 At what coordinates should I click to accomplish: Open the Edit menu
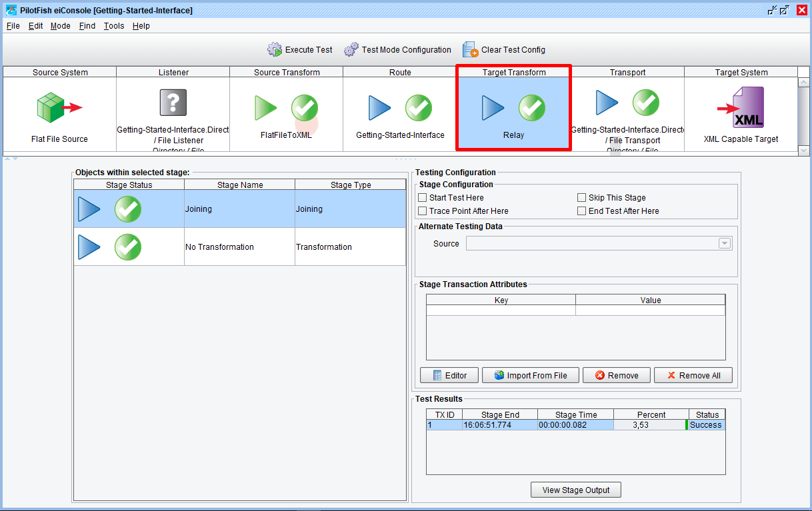click(x=36, y=26)
